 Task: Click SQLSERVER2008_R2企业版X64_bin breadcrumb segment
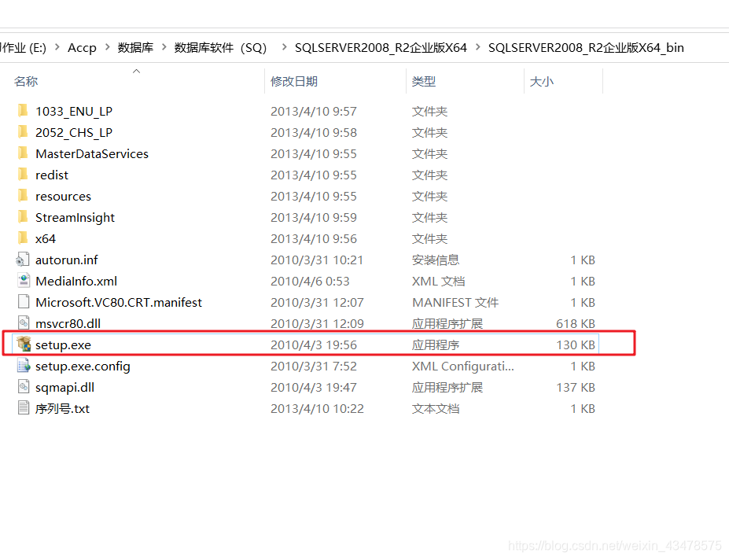click(x=586, y=47)
